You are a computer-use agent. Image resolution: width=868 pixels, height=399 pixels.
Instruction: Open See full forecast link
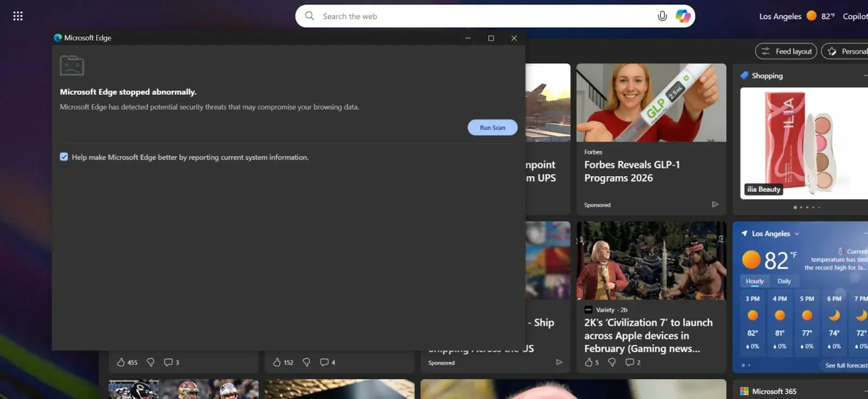pos(846,365)
